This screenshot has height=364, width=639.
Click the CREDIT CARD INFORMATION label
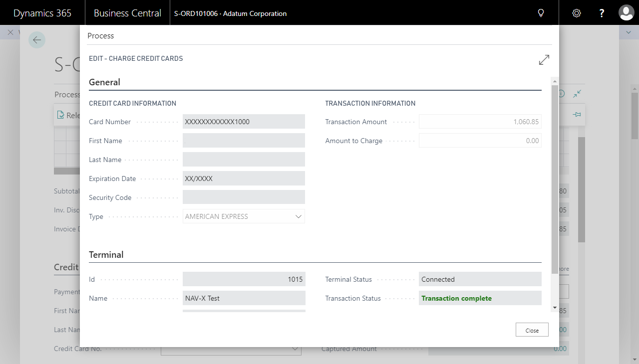point(132,103)
